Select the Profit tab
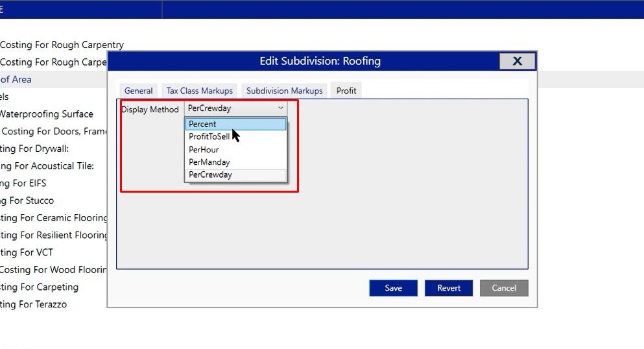 (346, 91)
